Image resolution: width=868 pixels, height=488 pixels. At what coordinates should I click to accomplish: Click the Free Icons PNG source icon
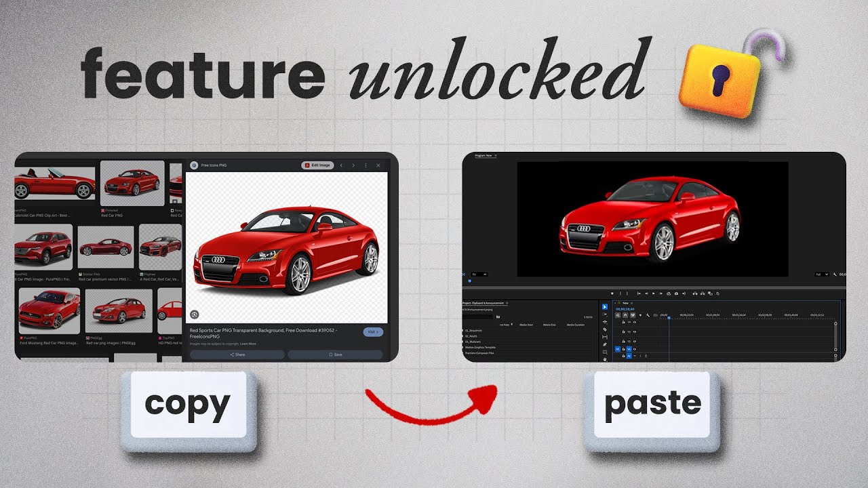coord(194,165)
